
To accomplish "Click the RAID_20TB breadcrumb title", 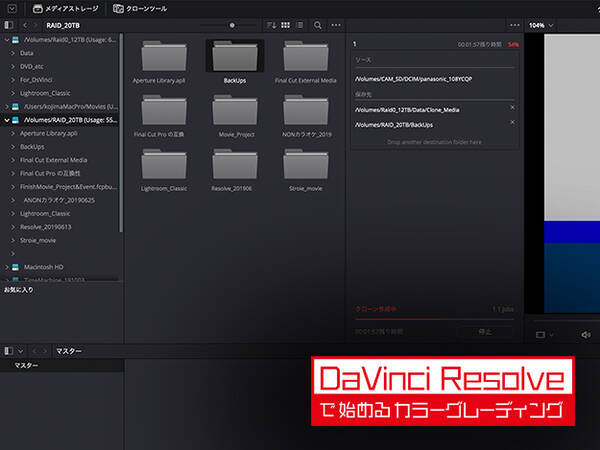I will (x=63, y=25).
